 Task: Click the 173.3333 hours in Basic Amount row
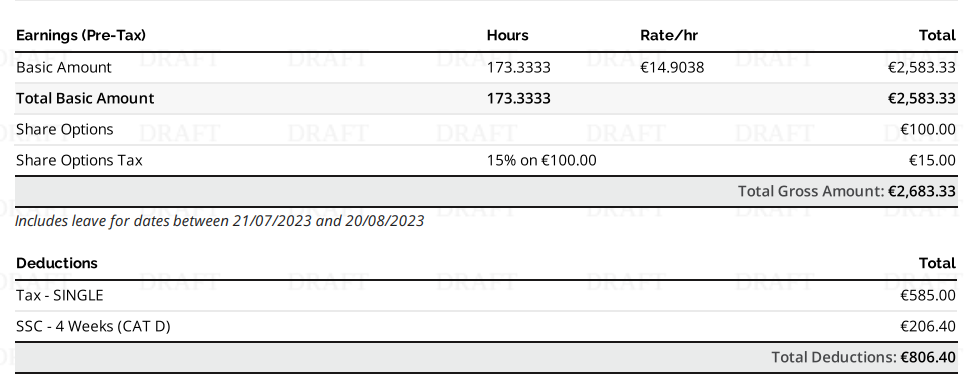[x=519, y=67]
